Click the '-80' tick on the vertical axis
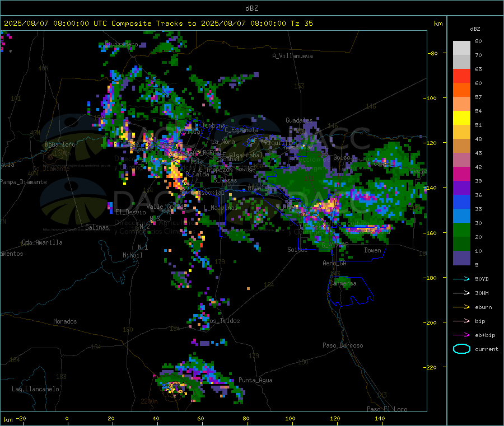 (x=432, y=53)
